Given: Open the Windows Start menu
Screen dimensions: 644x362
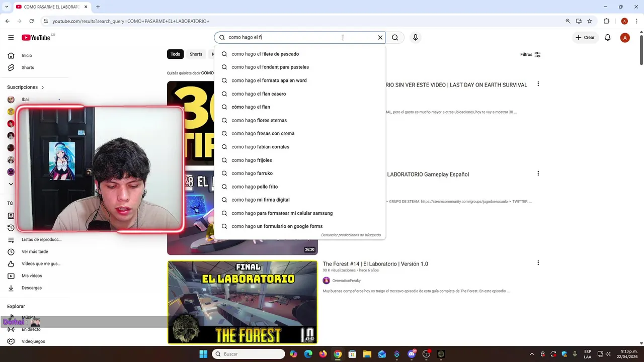Looking at the screenshot, I should 203,354.
